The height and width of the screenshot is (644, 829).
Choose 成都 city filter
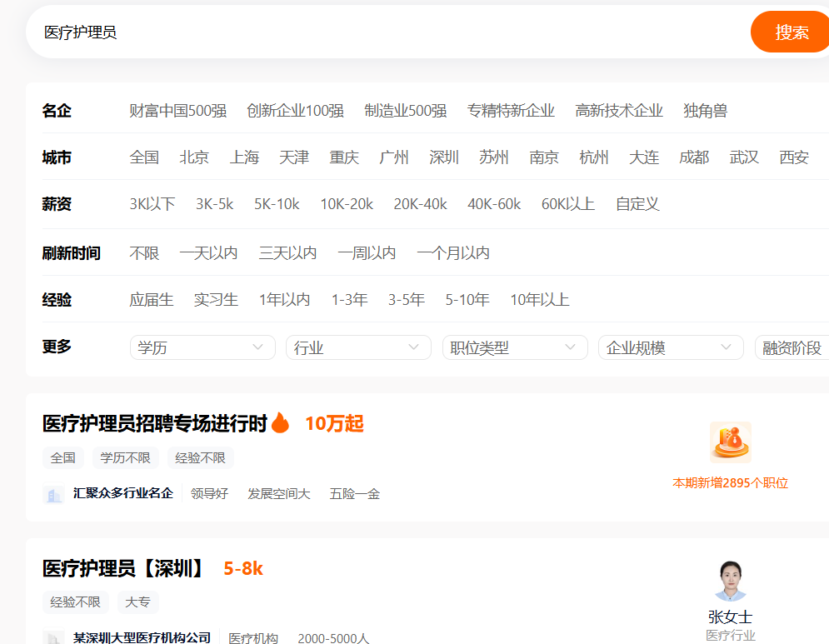[x=694, y=157]
